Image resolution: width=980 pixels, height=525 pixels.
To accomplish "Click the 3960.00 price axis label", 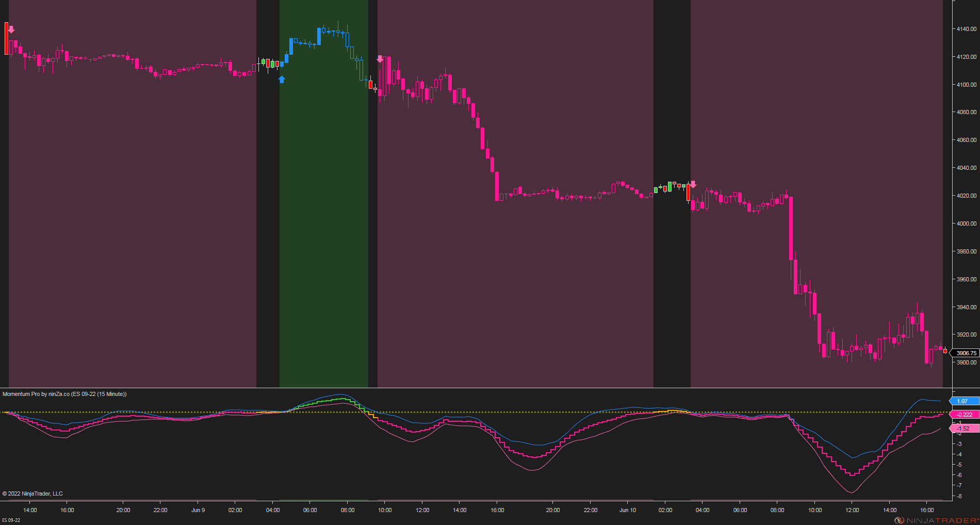I will (x=967, y=279).
